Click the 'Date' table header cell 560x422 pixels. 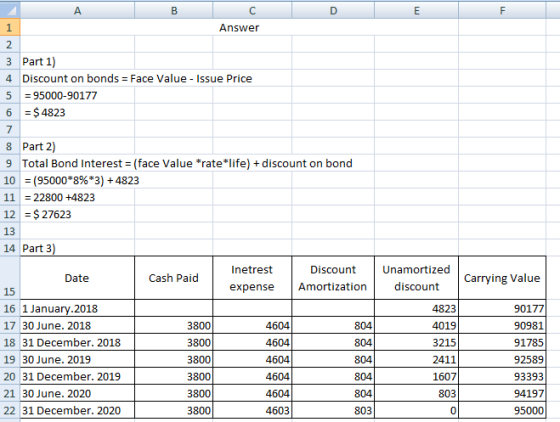pyautogui.click(x=77, y=277)
